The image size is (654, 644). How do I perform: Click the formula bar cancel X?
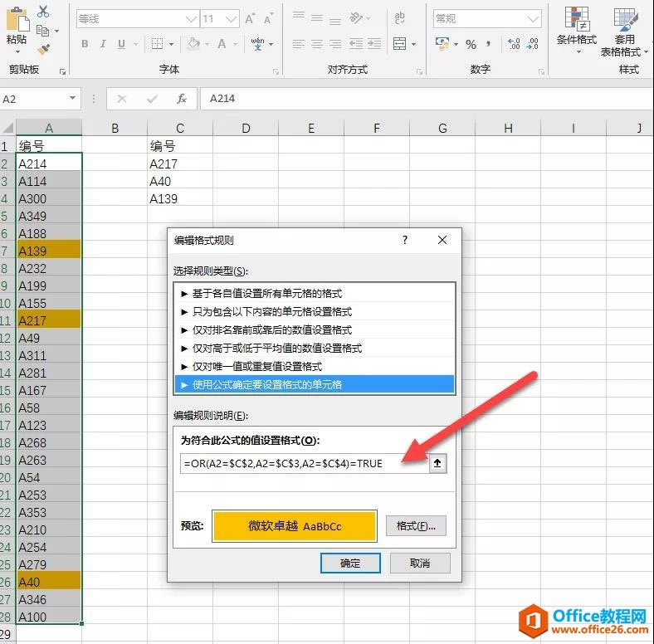[122, 99]
